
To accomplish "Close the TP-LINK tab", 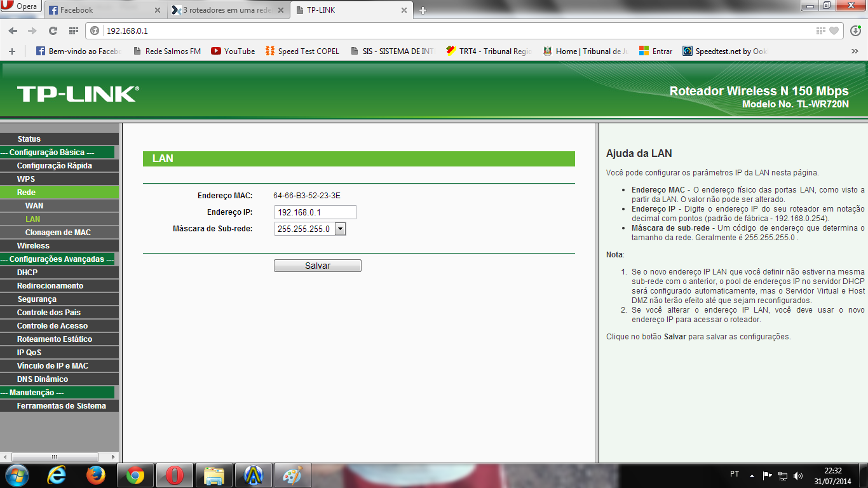I will [404, 10].
